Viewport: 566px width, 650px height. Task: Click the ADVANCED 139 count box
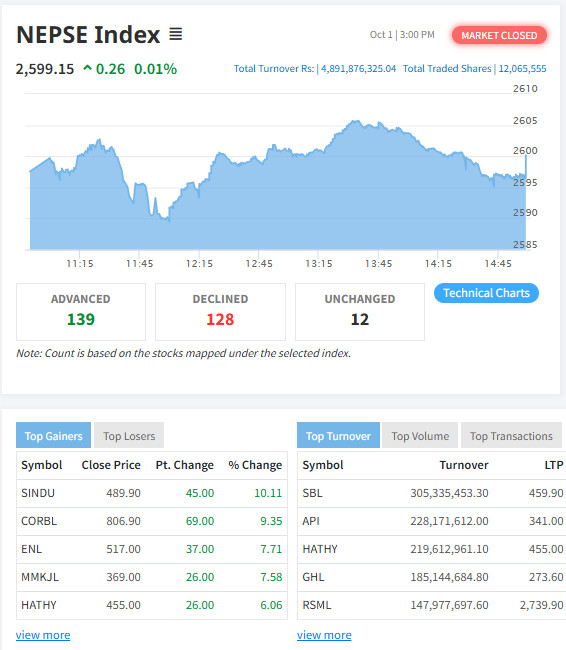click(x=81, y=312)
